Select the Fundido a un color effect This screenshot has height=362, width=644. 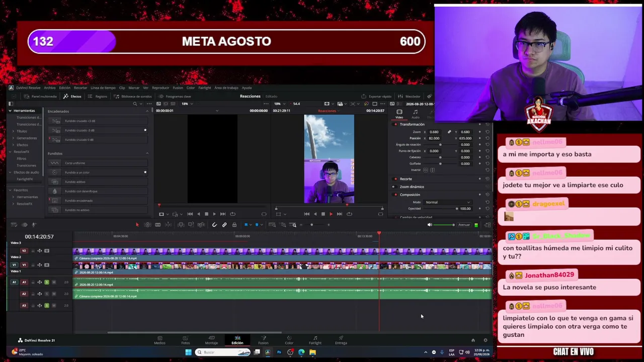[x=98, y=172]
